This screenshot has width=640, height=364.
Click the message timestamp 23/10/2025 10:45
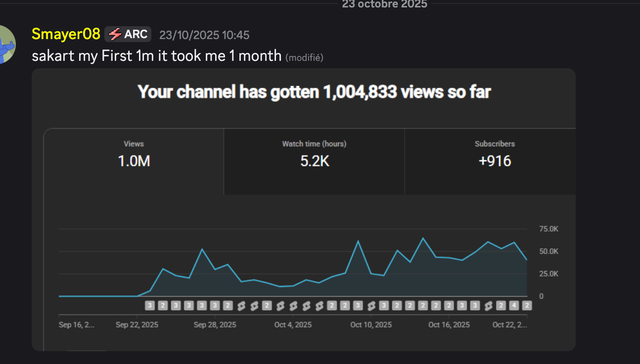[x=204, y=35]
